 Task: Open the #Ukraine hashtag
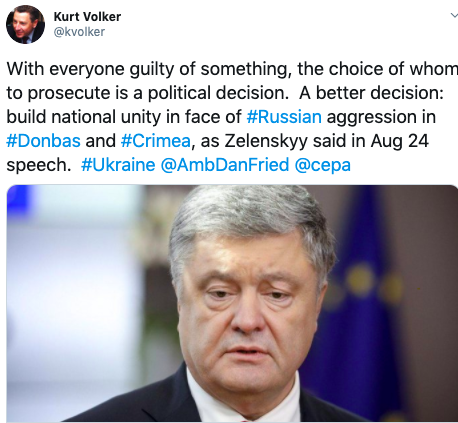pos(118,165)
